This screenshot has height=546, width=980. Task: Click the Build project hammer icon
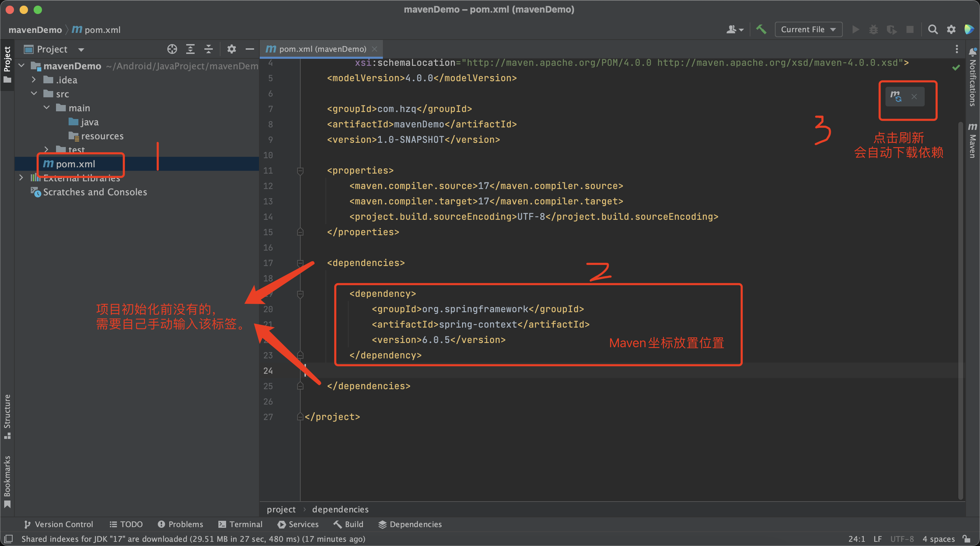[x=761, y=29]
